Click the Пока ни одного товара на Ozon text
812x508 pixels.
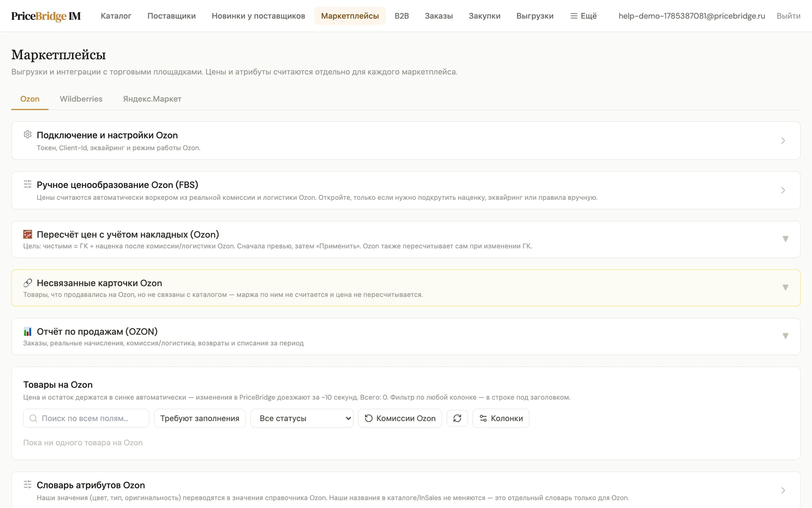pyautogui.click(x=83, y=443)
